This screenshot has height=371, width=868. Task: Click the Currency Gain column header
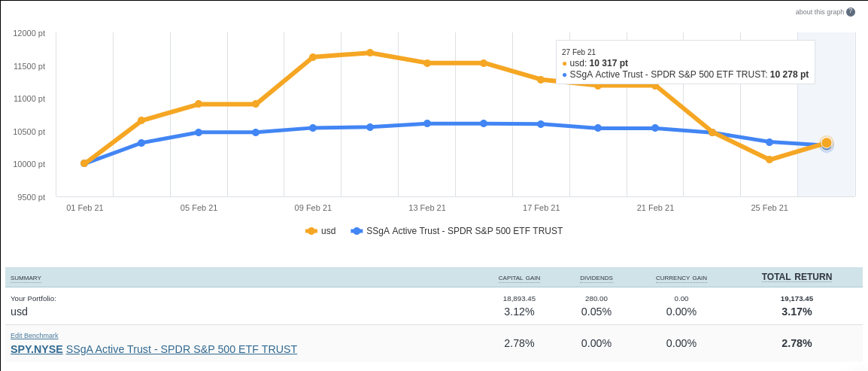point(681,278)
